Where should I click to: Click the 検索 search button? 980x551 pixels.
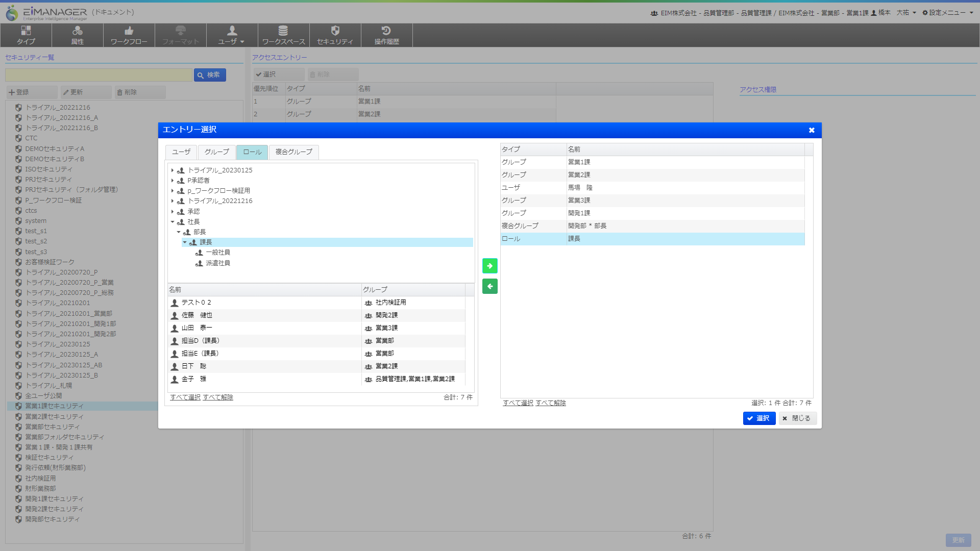click(x=210, y=75)
